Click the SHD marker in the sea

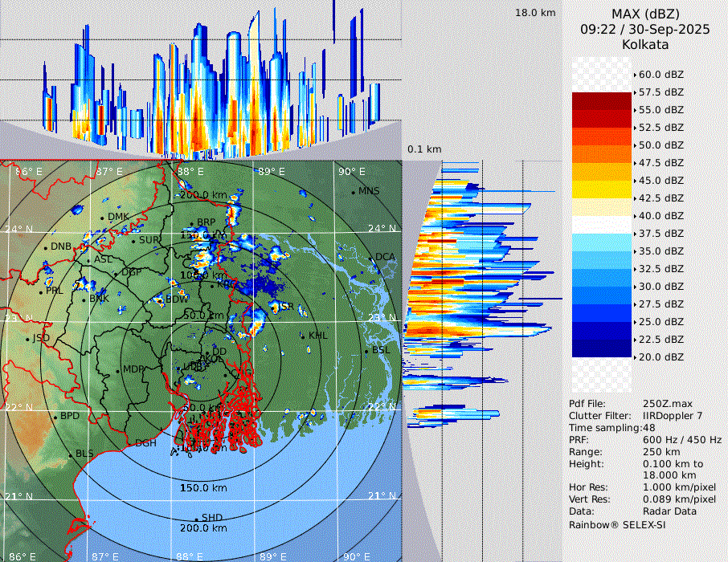pyautogui.click(x=196, y=518)
